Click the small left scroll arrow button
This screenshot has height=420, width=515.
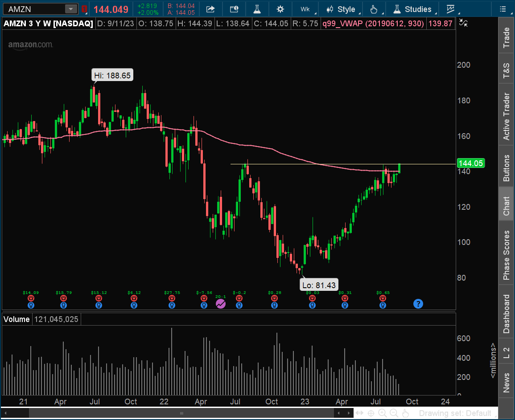[x=338, y=413]
